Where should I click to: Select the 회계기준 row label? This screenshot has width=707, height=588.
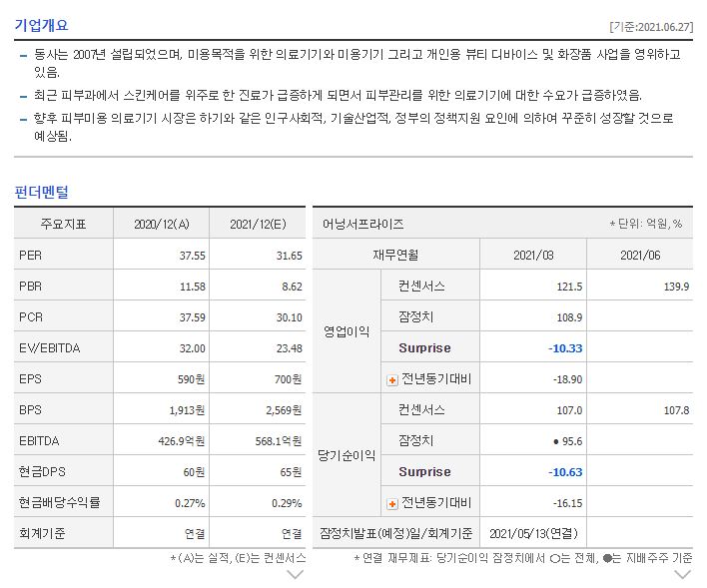click(x=42, y=534)
